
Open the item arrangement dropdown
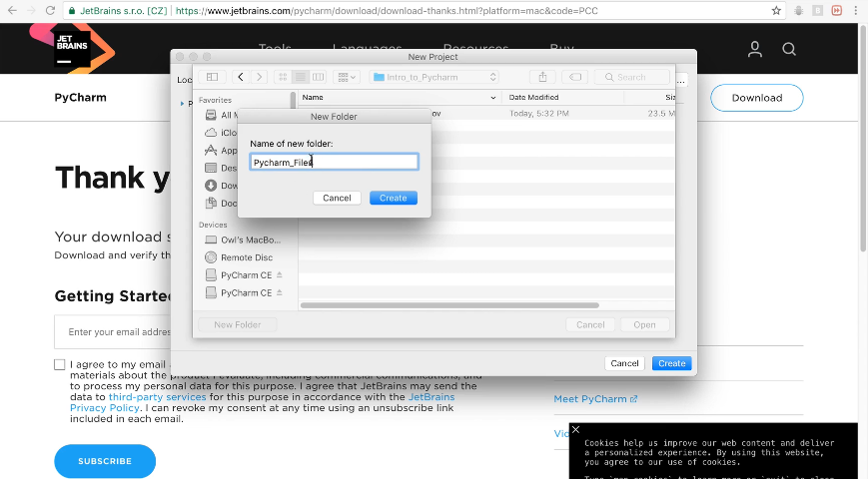tap(347, 77)
